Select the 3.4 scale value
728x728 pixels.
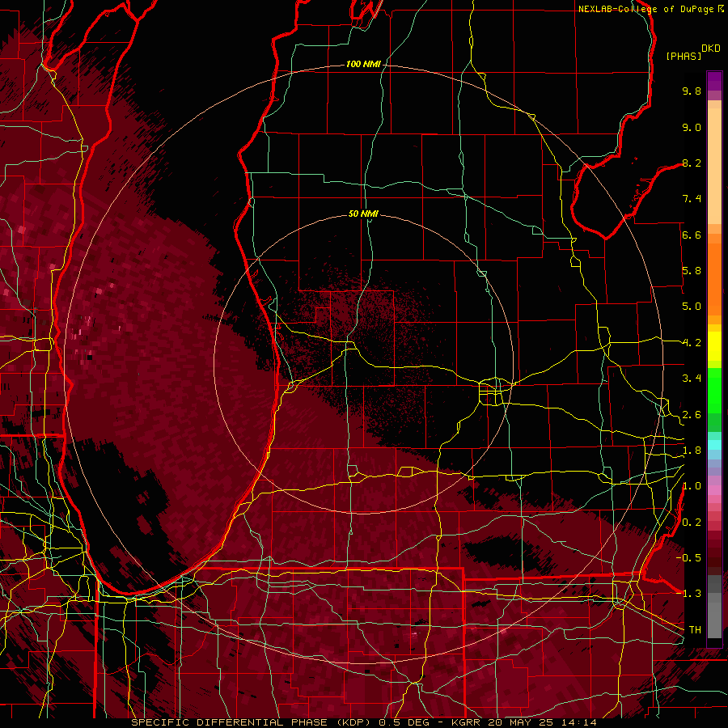pyautogui.click(x=692, y=379)
